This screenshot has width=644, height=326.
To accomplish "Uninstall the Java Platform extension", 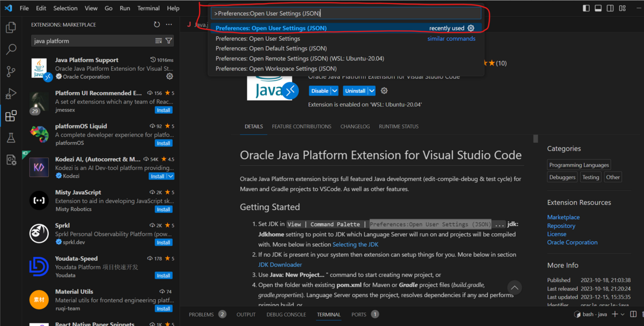I will [x=355, y=91].
